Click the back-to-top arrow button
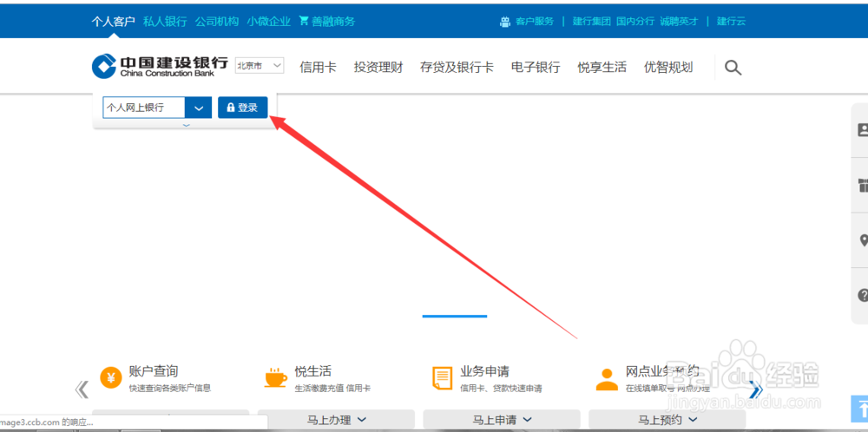The height and width of the screenshot is (432, 868). pos(859,409)
